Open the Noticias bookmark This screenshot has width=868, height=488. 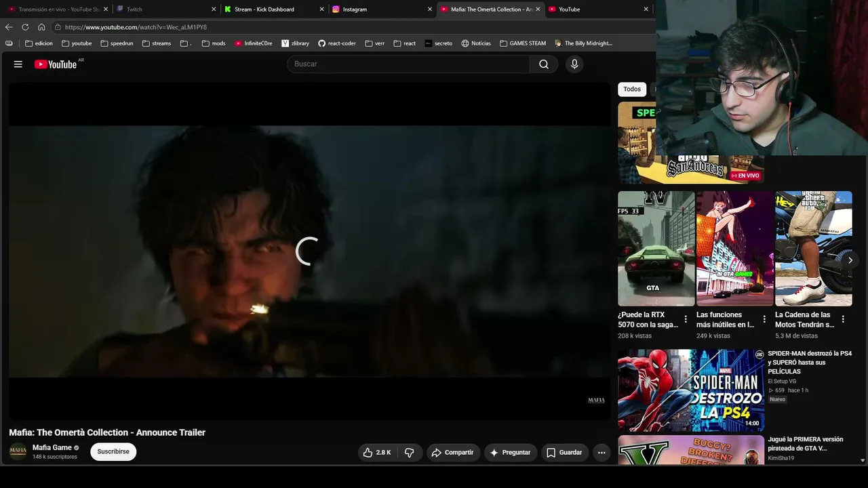point(476,43)
